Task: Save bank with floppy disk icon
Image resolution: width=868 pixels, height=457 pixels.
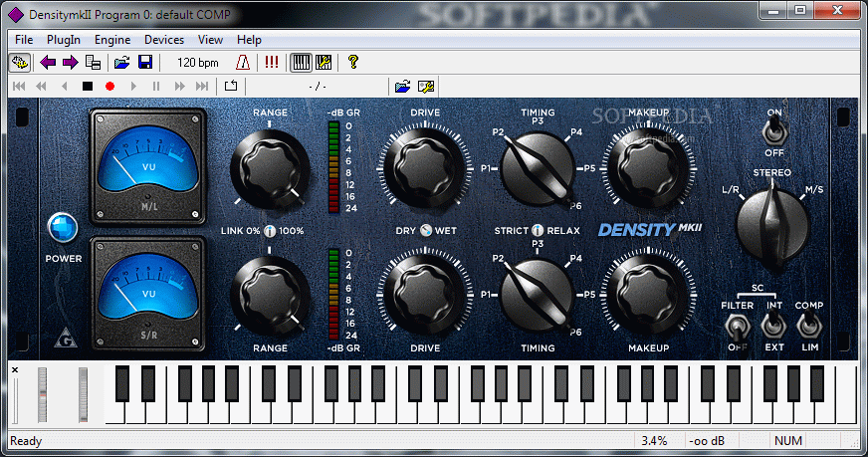Action: [145, 62]
